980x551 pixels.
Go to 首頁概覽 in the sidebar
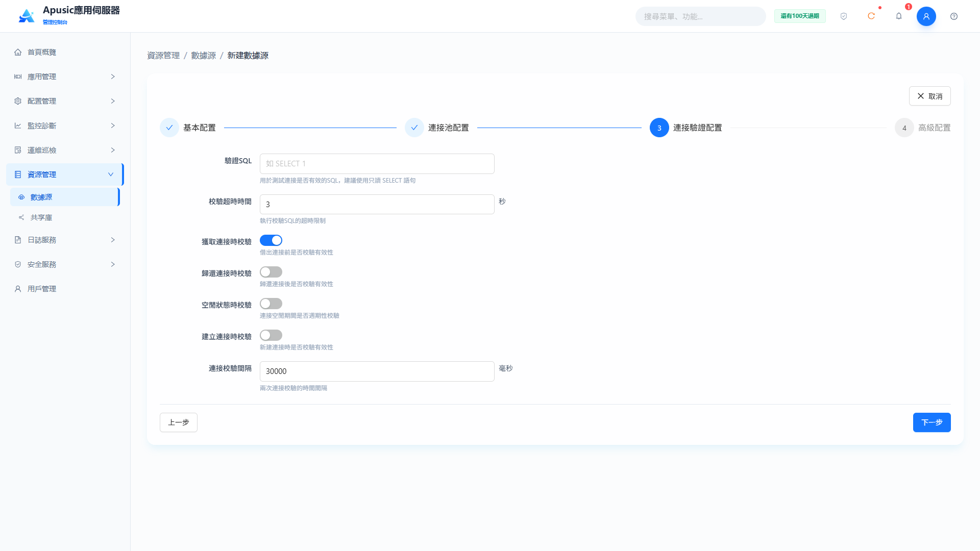click(x=65, y=52)
